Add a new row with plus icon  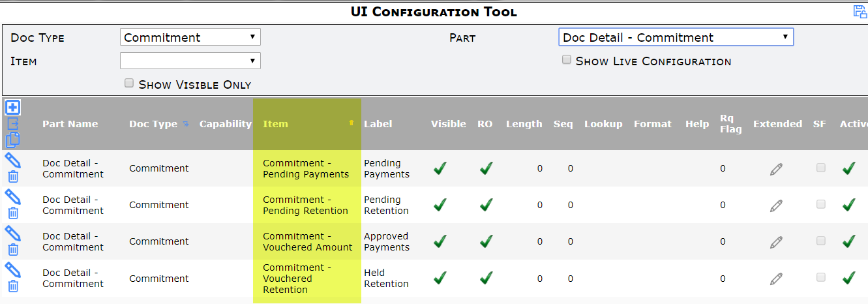coord(12,108)
